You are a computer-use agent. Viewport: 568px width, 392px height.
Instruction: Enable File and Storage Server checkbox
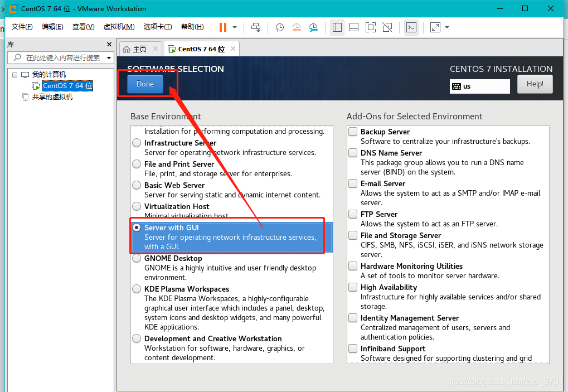353,235
